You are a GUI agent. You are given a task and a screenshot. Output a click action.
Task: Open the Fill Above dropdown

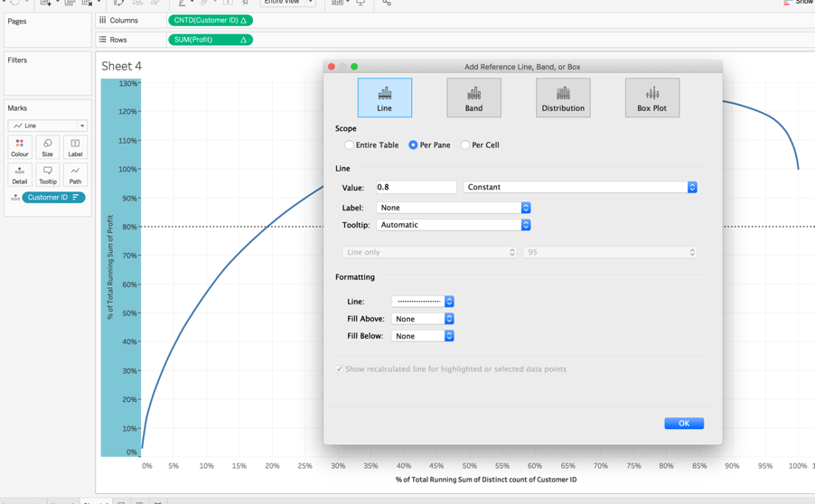[x=423, y=319]
